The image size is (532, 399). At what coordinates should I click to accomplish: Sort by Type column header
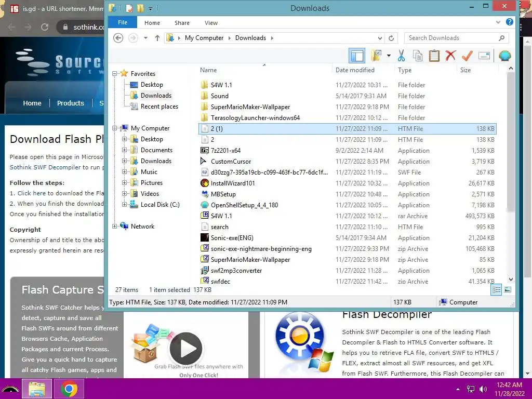(x=405, y=70)
